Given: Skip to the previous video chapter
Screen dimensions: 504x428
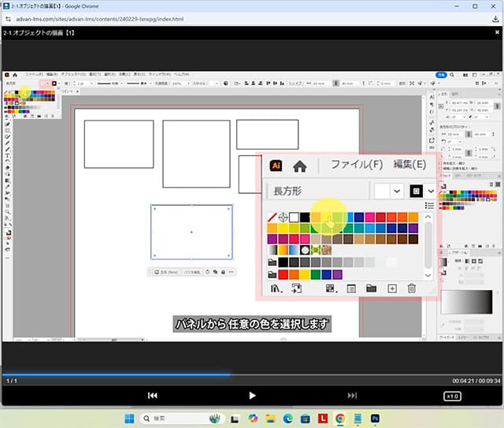Looking at the screenshot, I should pyautogui.click(x=153, y=396).
